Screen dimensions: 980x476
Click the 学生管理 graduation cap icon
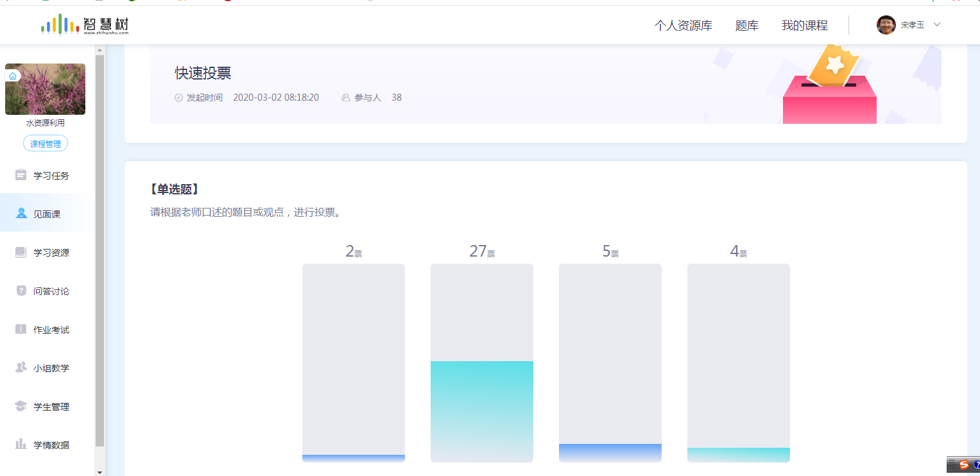21,406
